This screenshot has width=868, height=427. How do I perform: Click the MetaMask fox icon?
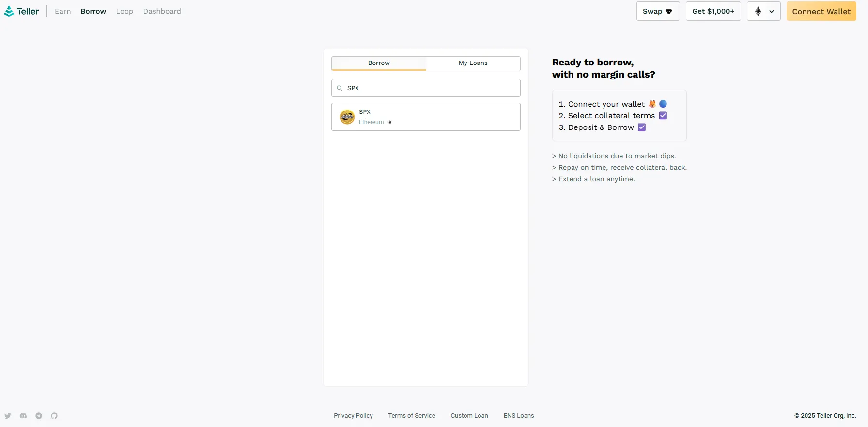(x=652, y=104)
